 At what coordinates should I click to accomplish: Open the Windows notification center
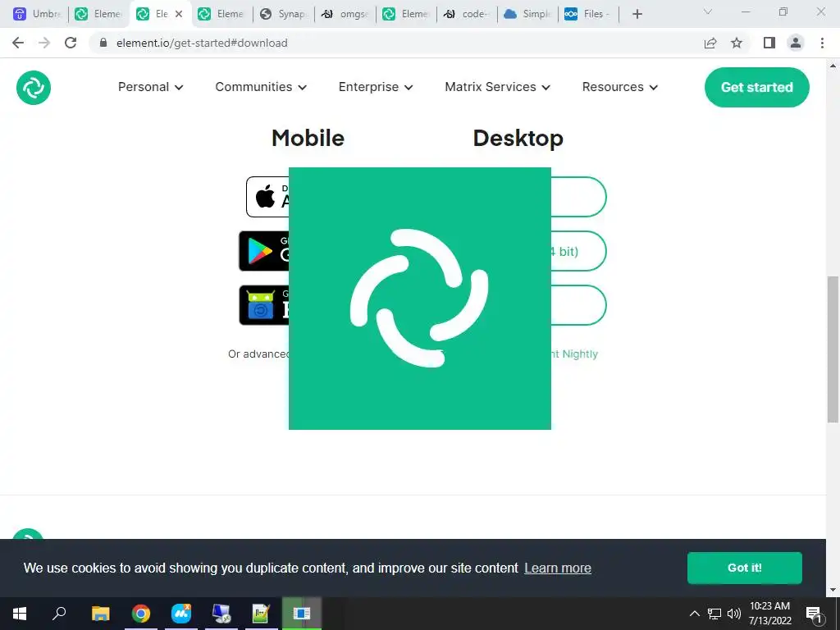pyautogui.click(x=814, y=614)
